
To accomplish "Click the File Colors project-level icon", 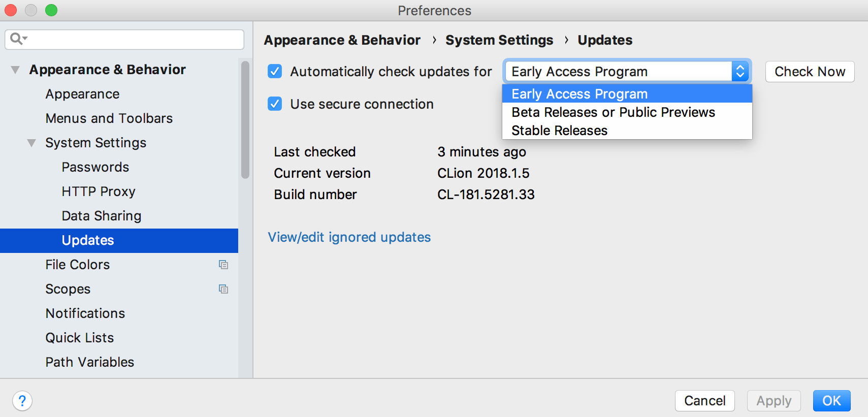I will point(223,265).
